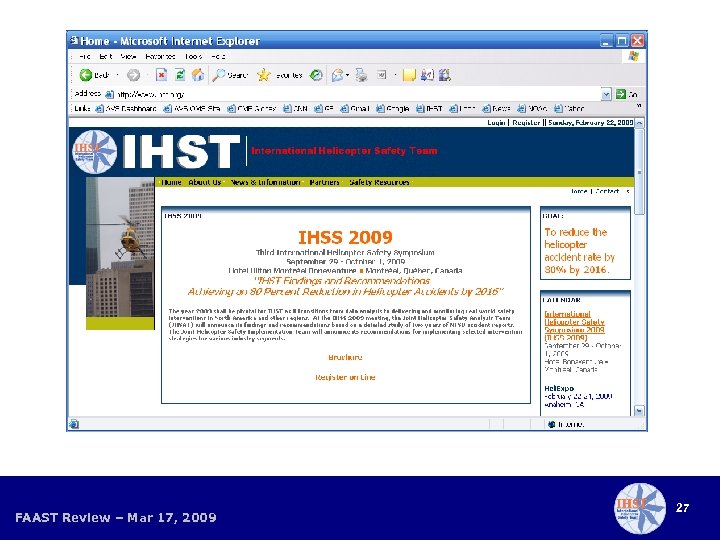The image size is (720, 540).
Task: Open the Tools menu
Action: pyautogui.click(x=194, y=56)
